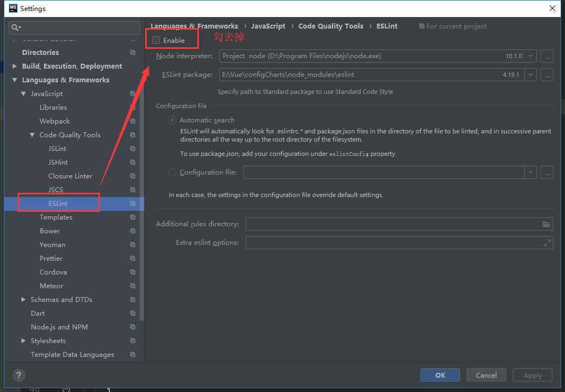Select the Configuration file radio option
565x392 pixels.
(x=172, y=172)
